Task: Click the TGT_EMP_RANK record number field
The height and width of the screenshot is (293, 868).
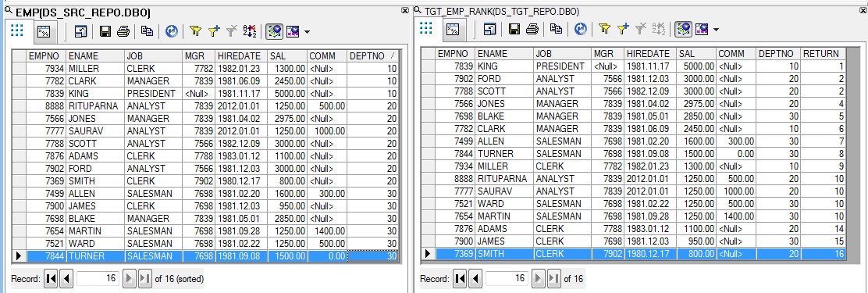Action: pos(507,279)
